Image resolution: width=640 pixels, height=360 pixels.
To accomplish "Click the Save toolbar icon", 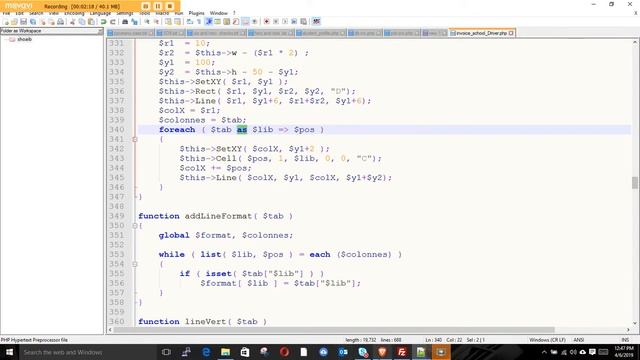I will tap(23, 22).
